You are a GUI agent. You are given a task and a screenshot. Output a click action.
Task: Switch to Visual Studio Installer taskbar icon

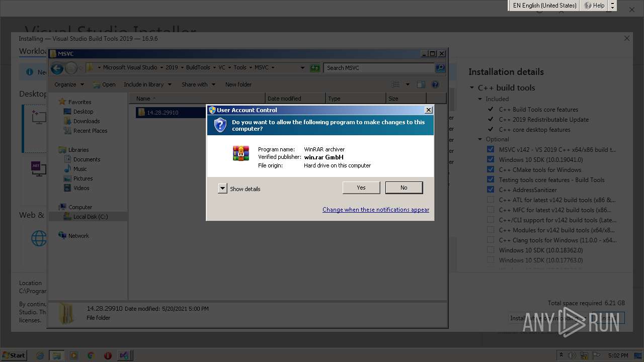point(124,355)
